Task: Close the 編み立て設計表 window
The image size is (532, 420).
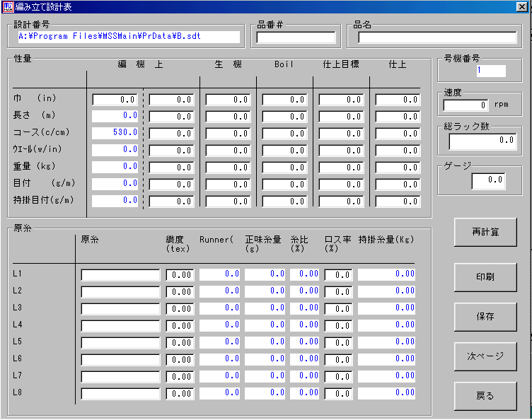Action: pos(521,7)
